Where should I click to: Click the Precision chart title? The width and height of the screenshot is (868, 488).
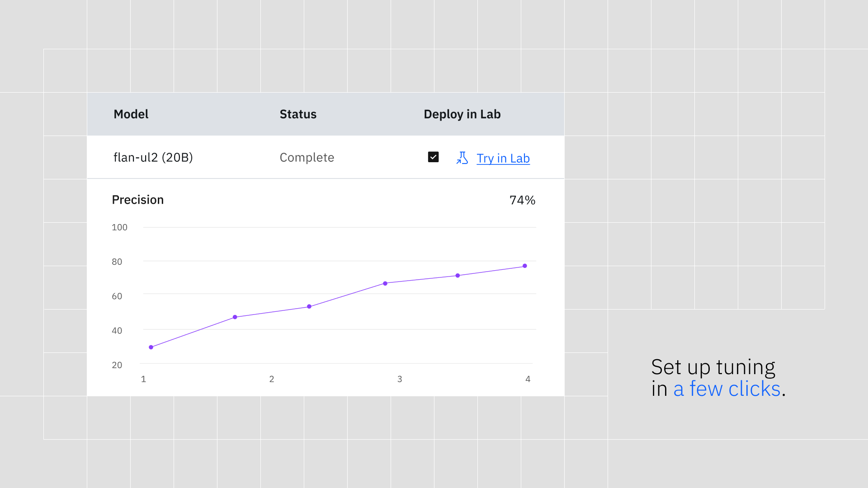(x=137, y=200)
